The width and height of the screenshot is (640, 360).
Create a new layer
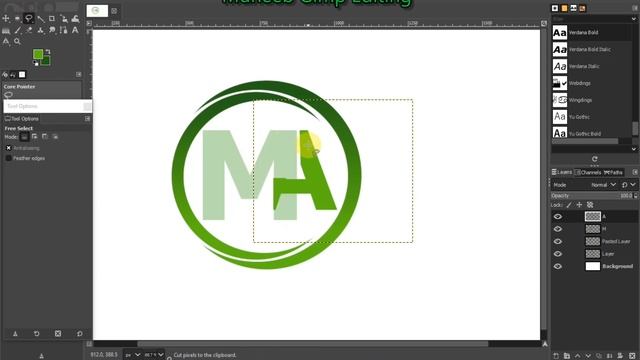tap(556, 356)
